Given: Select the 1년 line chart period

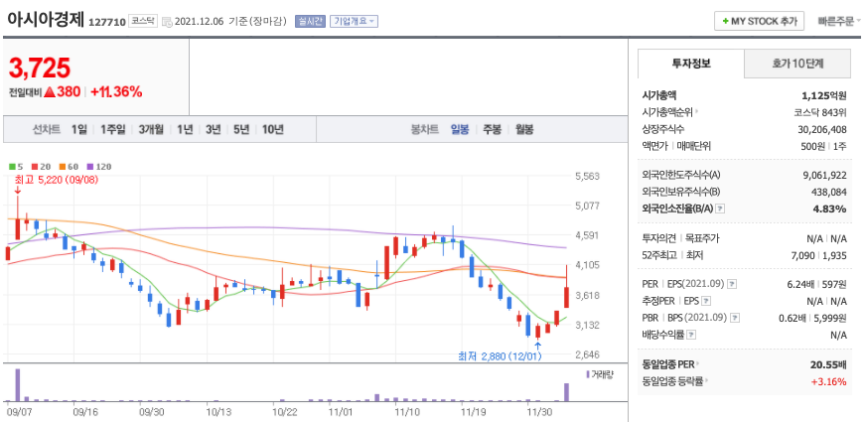Looking at the screenshot, I should 185,130.
